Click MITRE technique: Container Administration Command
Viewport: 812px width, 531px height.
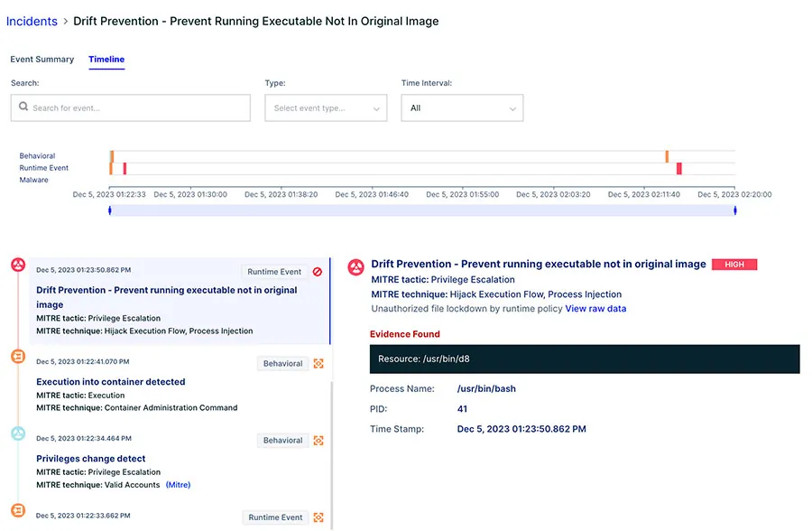(137, 407)
